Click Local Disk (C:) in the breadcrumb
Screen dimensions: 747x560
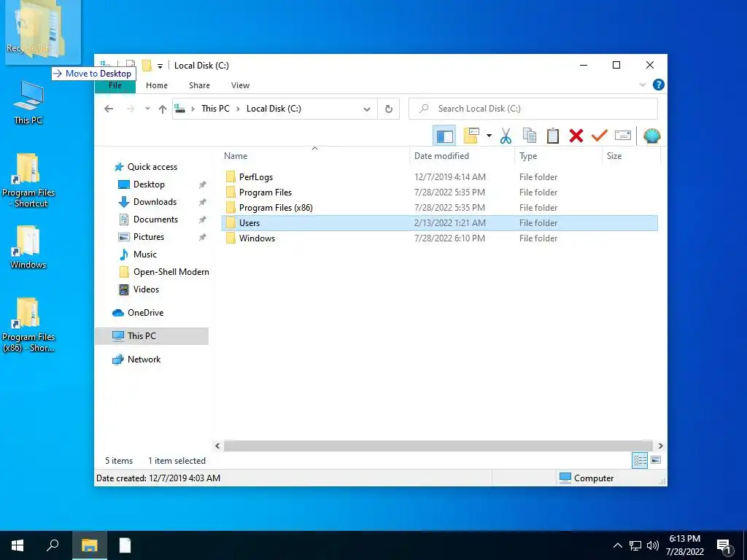tap(274, 109)
